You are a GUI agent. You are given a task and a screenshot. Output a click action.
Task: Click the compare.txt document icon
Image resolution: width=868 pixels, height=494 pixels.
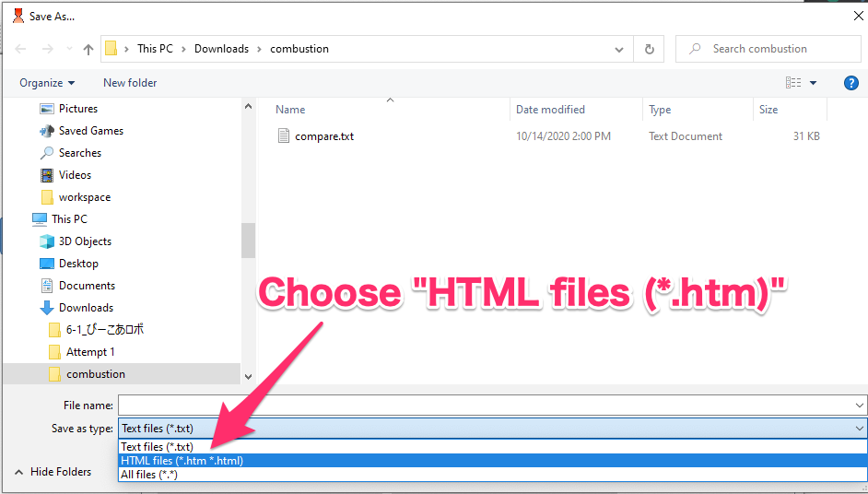coord(284,135)
